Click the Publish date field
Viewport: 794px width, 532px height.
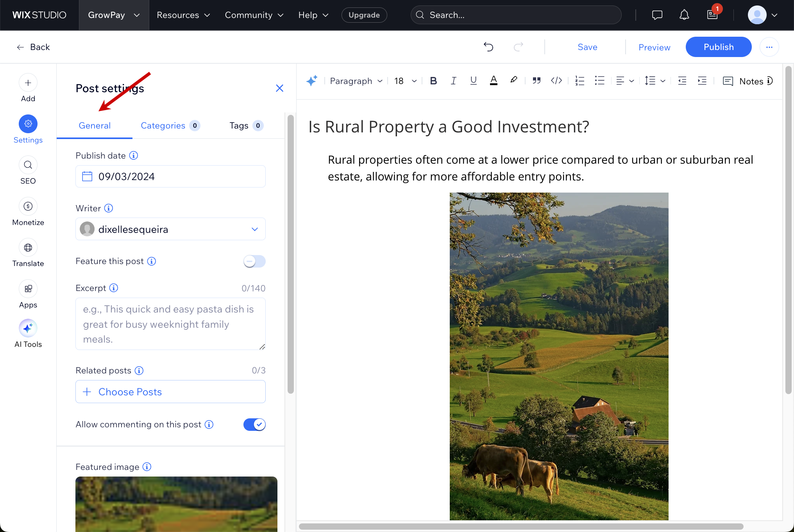pos(170,177)
